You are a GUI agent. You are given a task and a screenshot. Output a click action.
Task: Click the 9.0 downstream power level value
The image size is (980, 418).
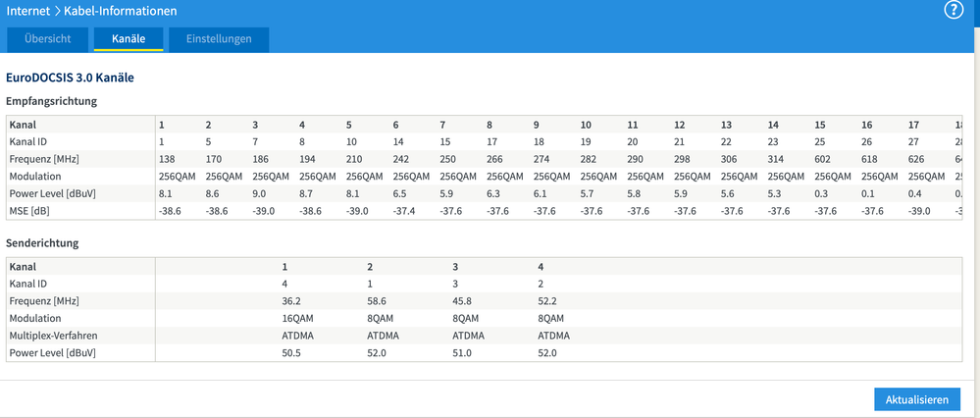260,192
